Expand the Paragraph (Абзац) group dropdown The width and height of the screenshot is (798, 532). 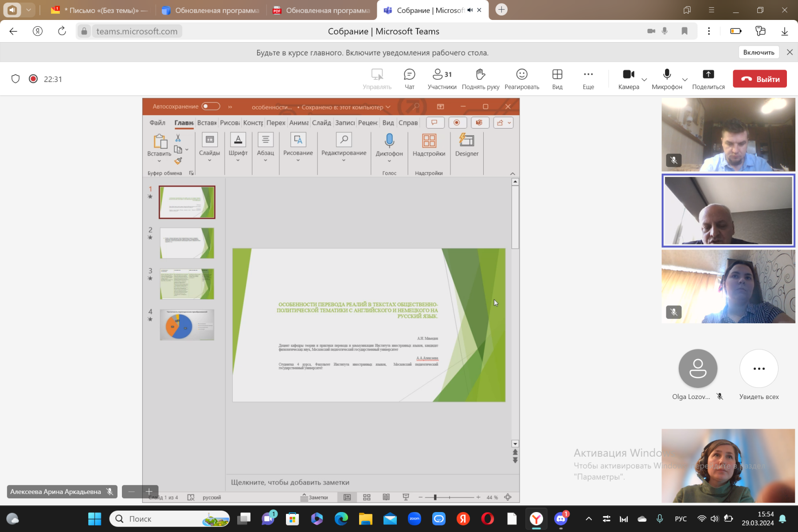point(266,160)
